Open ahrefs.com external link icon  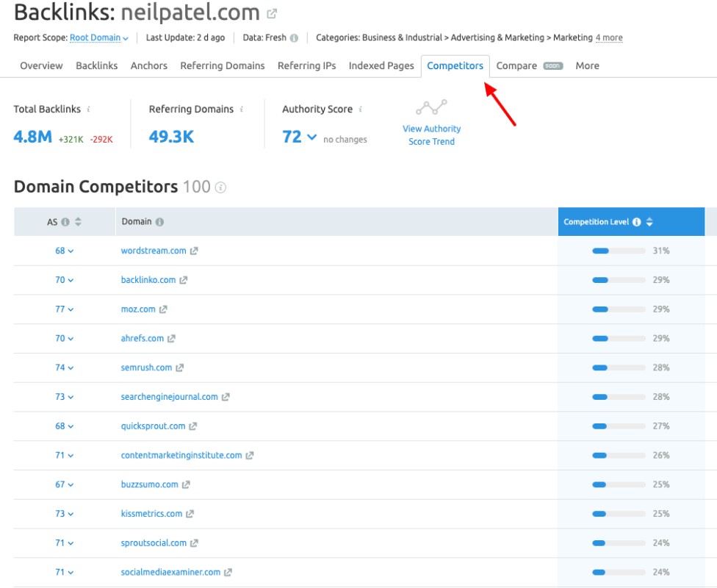(x=171, y=339)
